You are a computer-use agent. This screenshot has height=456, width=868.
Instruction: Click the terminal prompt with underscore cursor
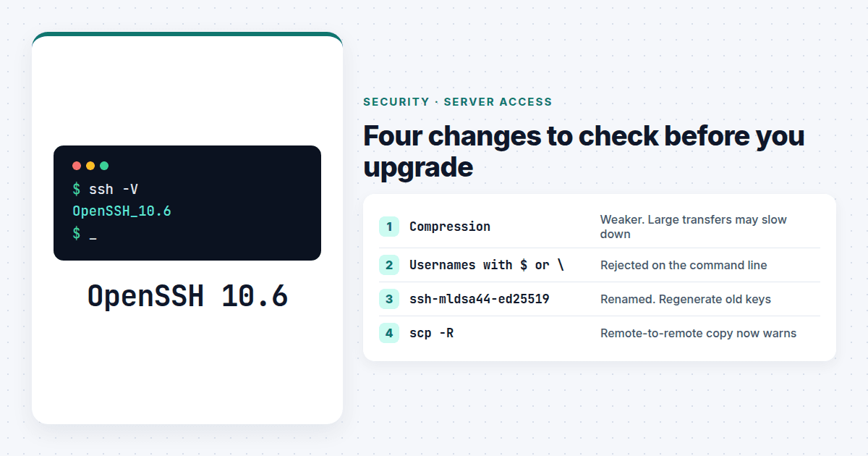[x=85, y=233]
